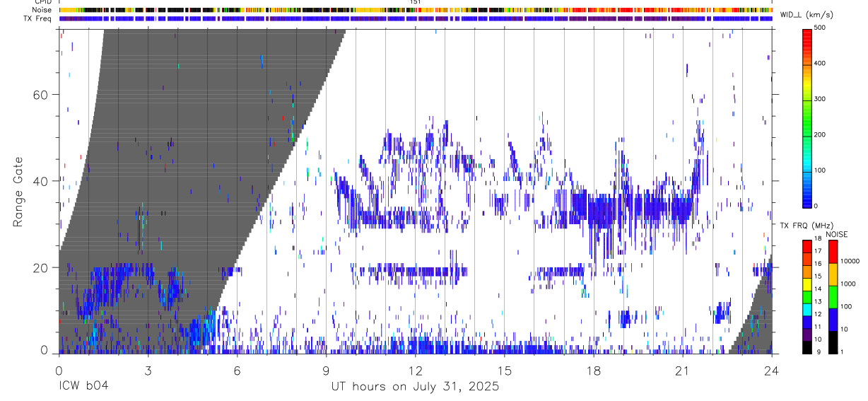The width and height of the screenshot is (868, 401).
Task: Click the colored Noise strip above plot
Action: click(415, 10)
